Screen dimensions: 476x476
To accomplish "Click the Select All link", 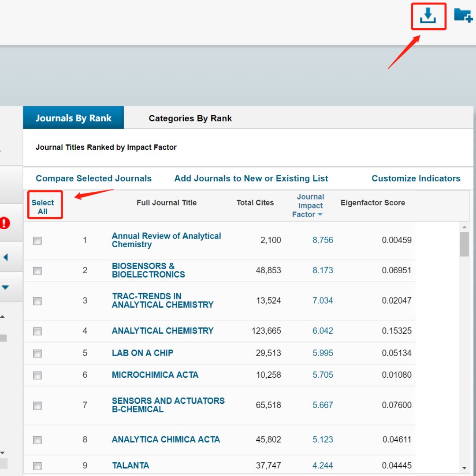I will [x=43, y=207].
